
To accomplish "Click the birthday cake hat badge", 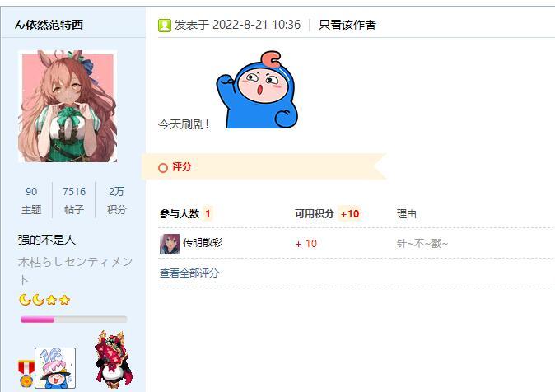I will tap(55, 368).
